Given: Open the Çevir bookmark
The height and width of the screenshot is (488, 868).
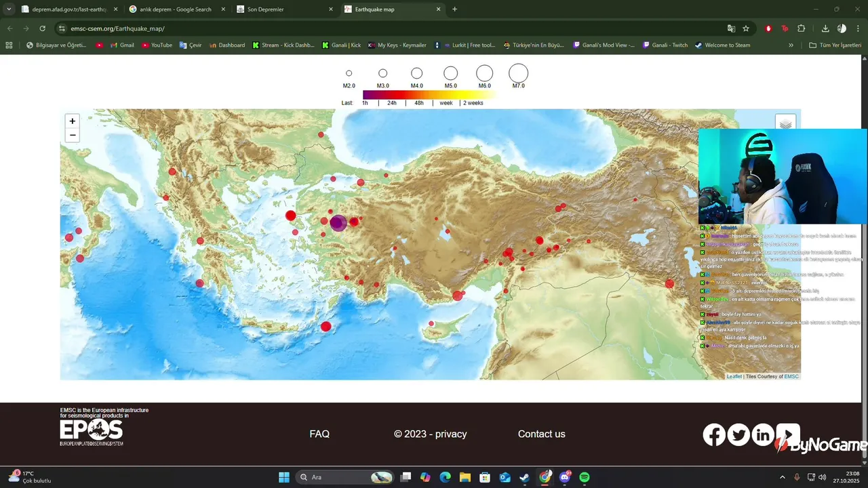Looking at the screenshot, I should click(189, 45).
